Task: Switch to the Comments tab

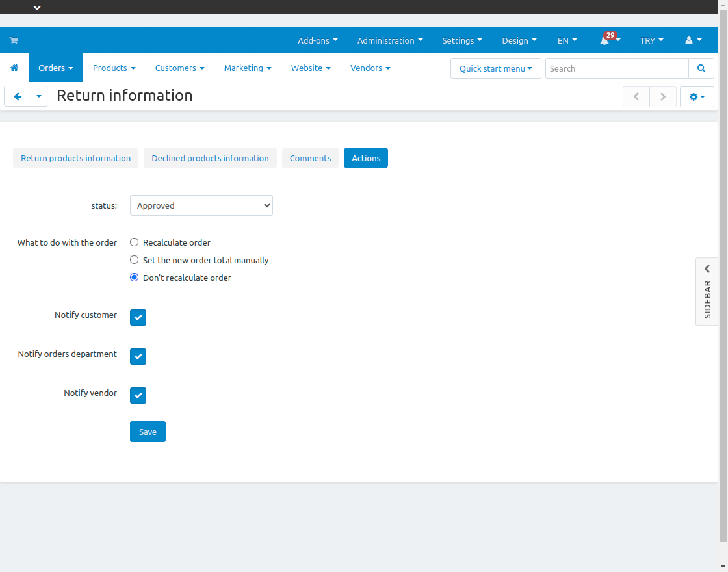Action: [310, 158]
